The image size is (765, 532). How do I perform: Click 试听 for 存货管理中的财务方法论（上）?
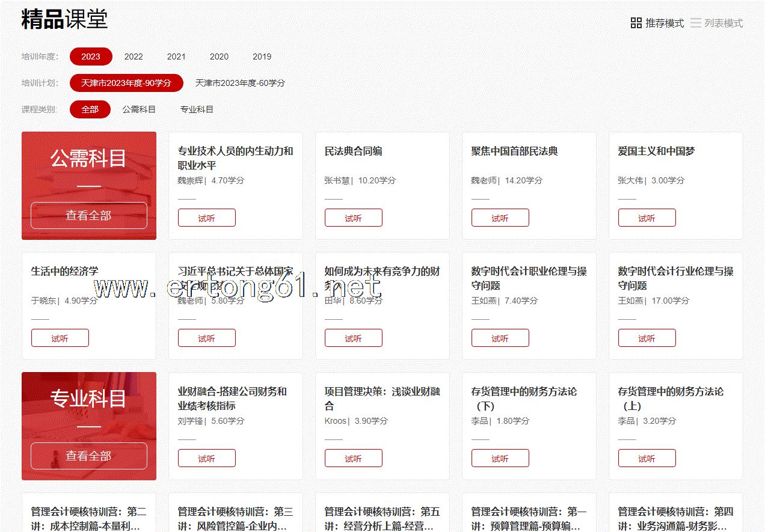(x=647, y=459)
